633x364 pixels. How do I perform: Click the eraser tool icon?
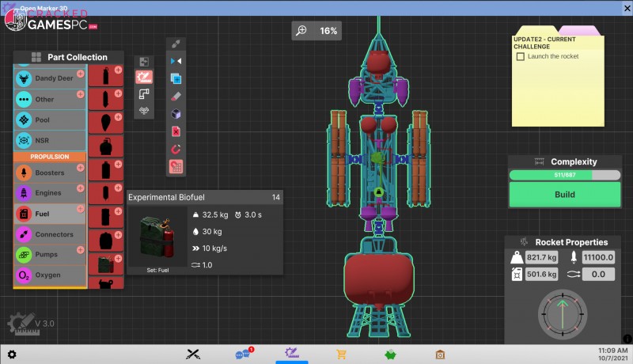pyautogui.click(x=176, y=96)
